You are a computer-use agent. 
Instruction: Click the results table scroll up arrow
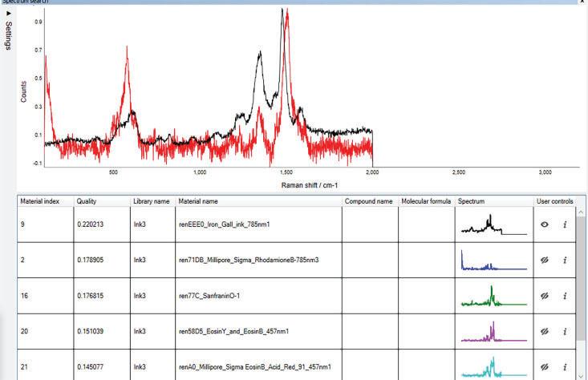581,212
